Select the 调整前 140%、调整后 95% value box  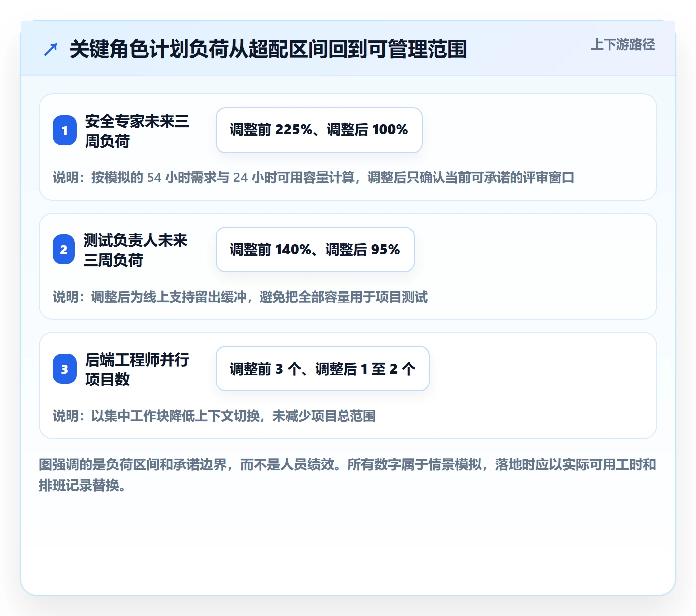tap(315, 249)
